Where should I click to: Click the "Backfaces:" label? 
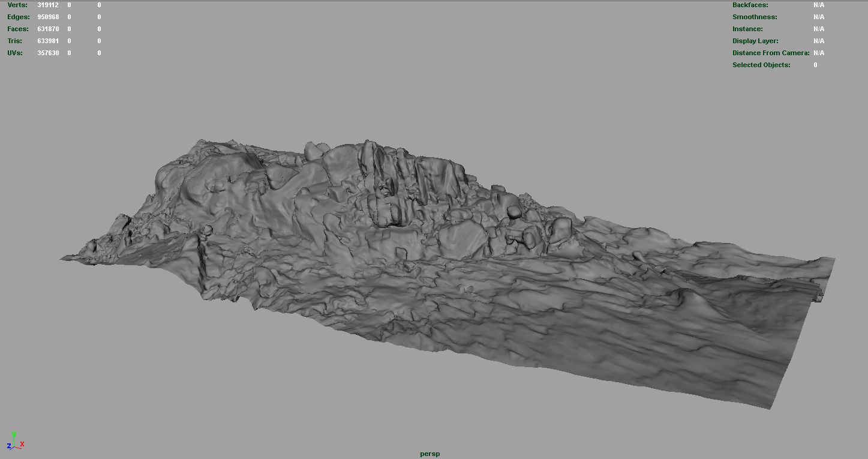pos(750,5)
